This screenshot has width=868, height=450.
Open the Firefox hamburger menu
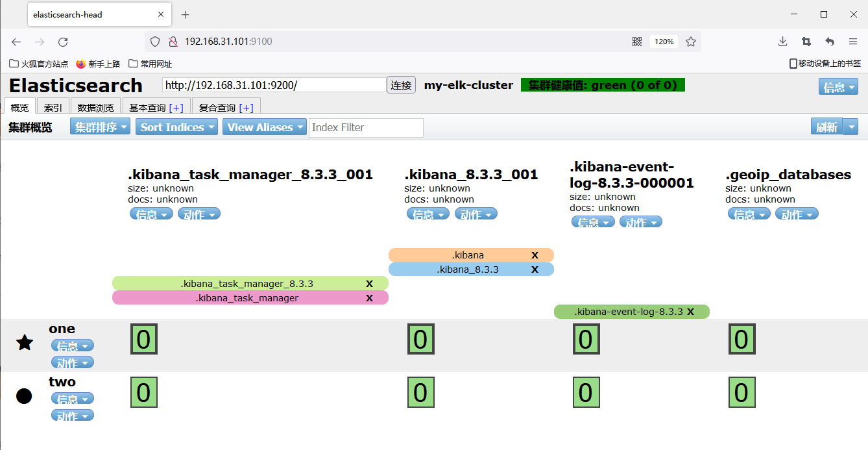(853, 42)
